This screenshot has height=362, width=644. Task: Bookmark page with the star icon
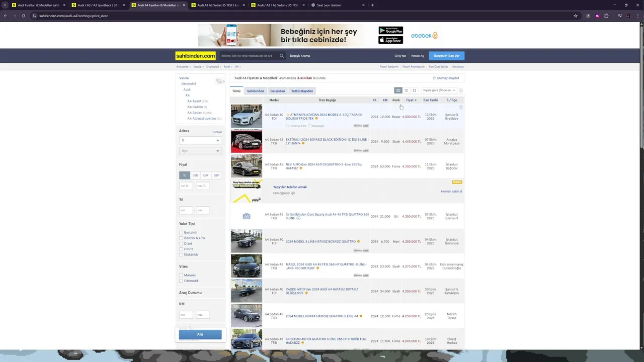click(576, 16)
